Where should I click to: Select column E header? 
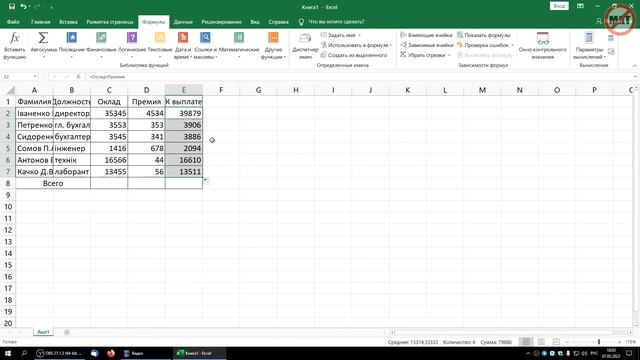tap(184, 90)
